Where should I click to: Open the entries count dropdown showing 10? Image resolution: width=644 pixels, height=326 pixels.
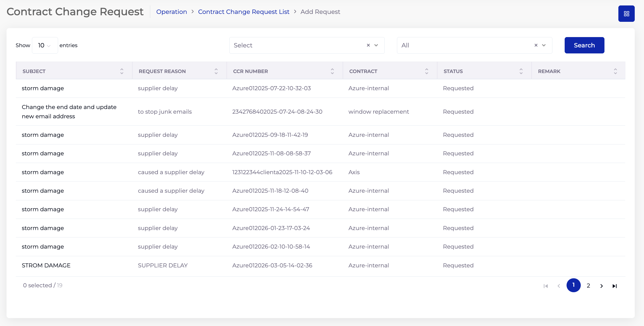(x=45, y=45)
